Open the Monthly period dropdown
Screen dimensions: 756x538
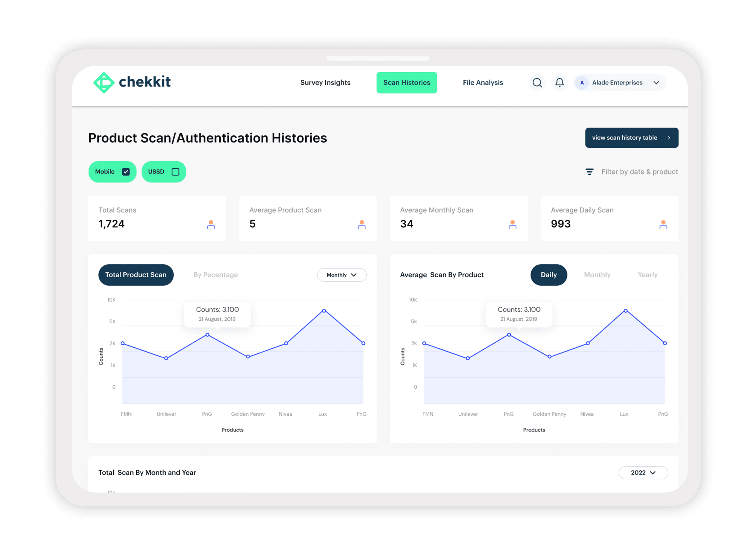[342, 275]
